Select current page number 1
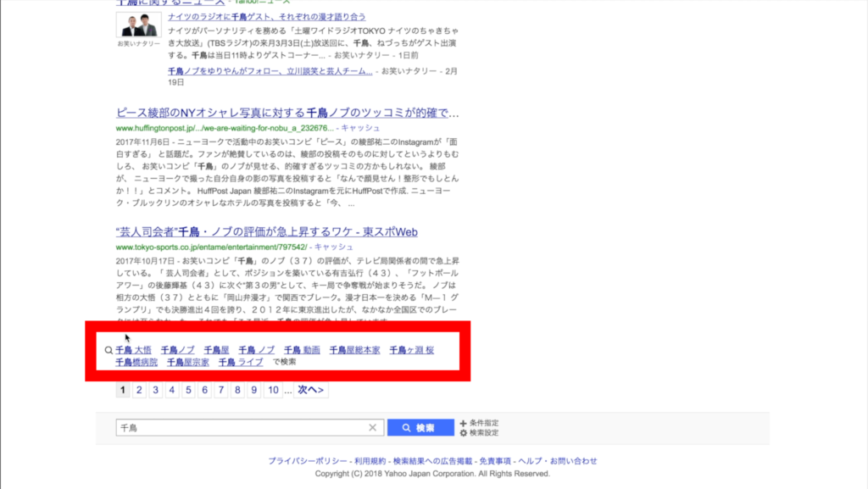 pyautogui.click(x=123, y=390)
